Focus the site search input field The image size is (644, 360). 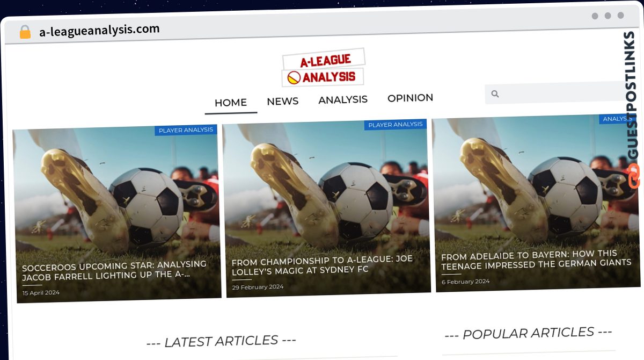tap(558, 92)
